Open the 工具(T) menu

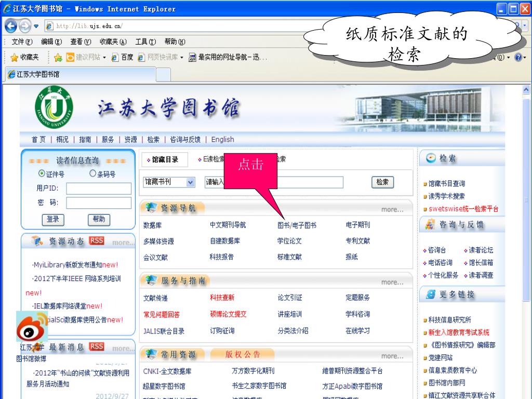(145, 42)
